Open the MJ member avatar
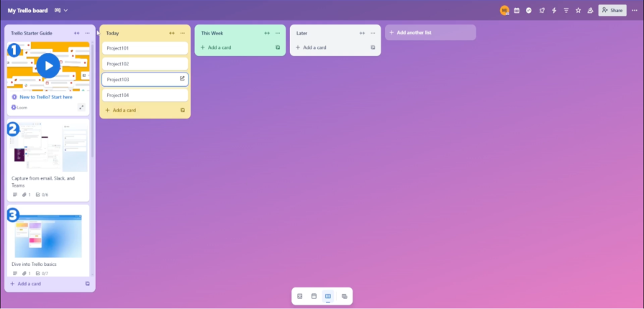 tap(504, 10)
